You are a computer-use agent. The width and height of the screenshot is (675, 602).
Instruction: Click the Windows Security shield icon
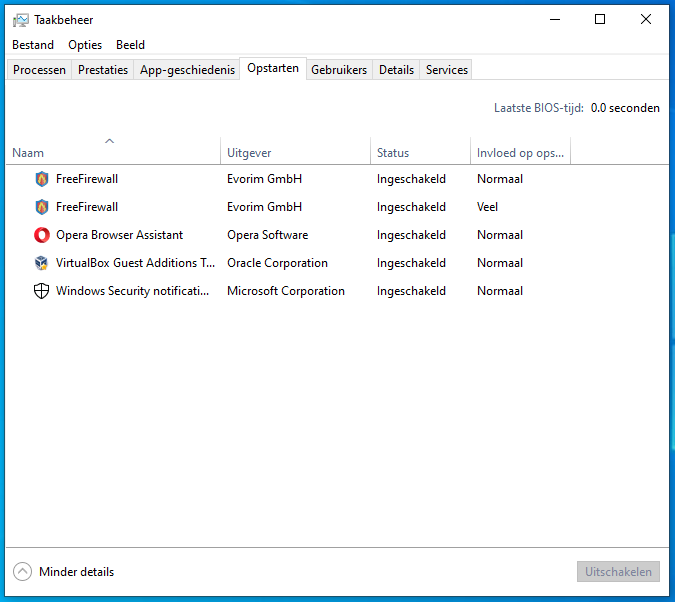(x=41, y=291)
